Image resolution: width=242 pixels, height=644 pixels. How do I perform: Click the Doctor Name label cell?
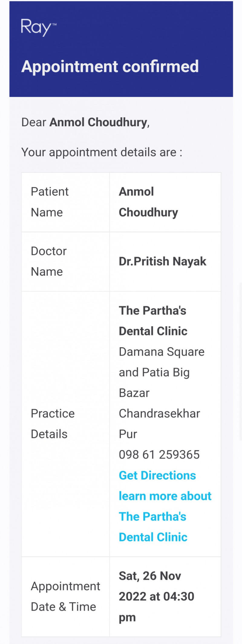(x=49, y=261)
